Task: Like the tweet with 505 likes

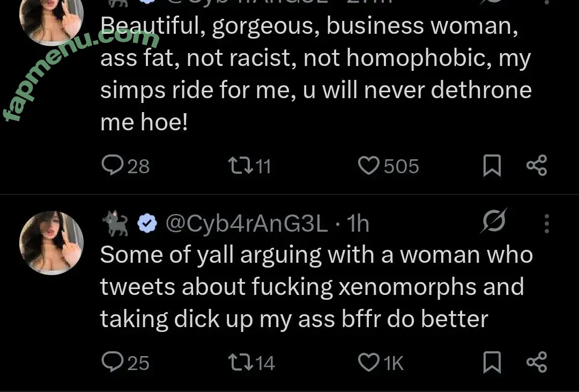Action: click(368, 166)
